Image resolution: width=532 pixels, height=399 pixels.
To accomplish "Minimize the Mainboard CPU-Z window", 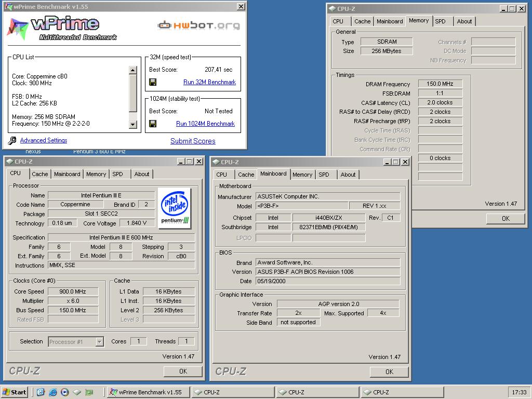I will coord(387,162).
